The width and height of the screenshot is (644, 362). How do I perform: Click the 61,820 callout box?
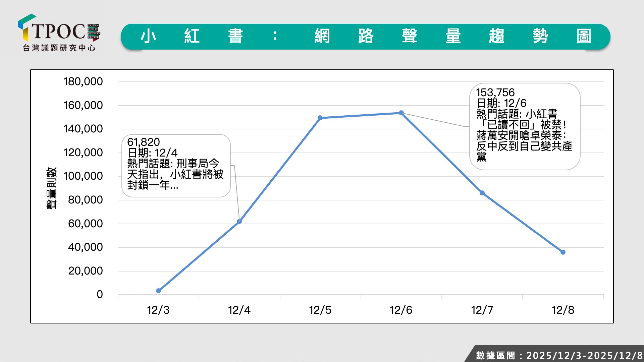click(176, 166)
